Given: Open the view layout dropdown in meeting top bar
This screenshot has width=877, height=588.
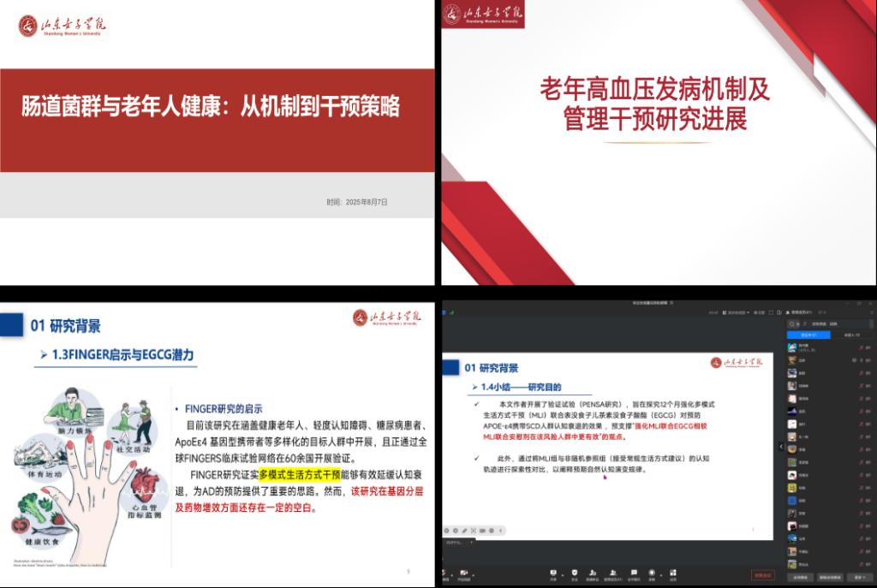Looking at the screenshot, I should click(736, 312).
